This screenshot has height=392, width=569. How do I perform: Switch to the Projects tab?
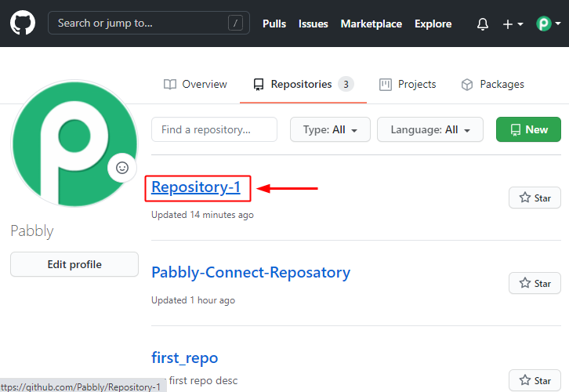(x=407, y=84)
